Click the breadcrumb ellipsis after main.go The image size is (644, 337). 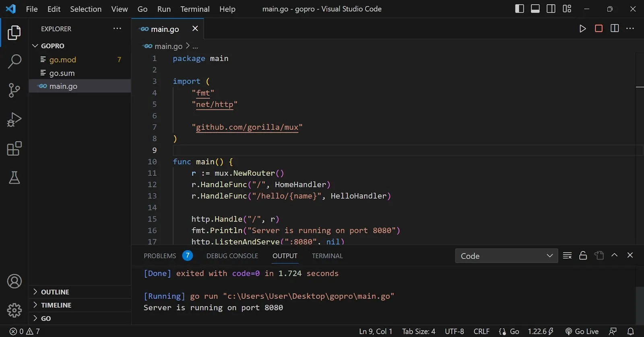point(195,47)
